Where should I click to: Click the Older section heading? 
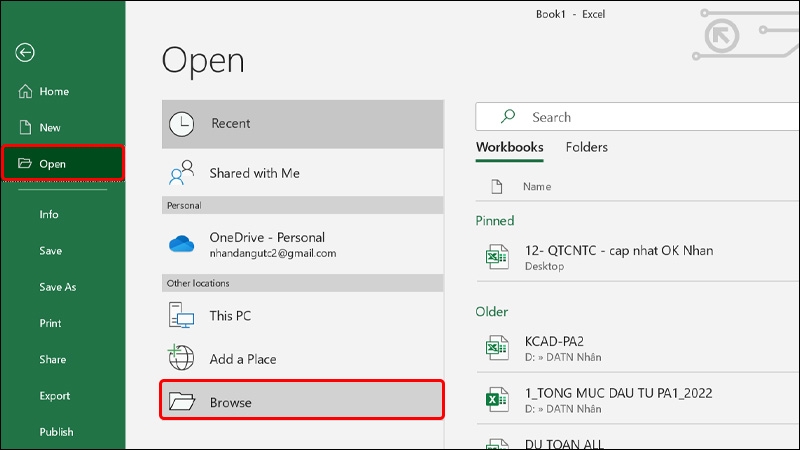pyautogui.click(x=492, y=312)
